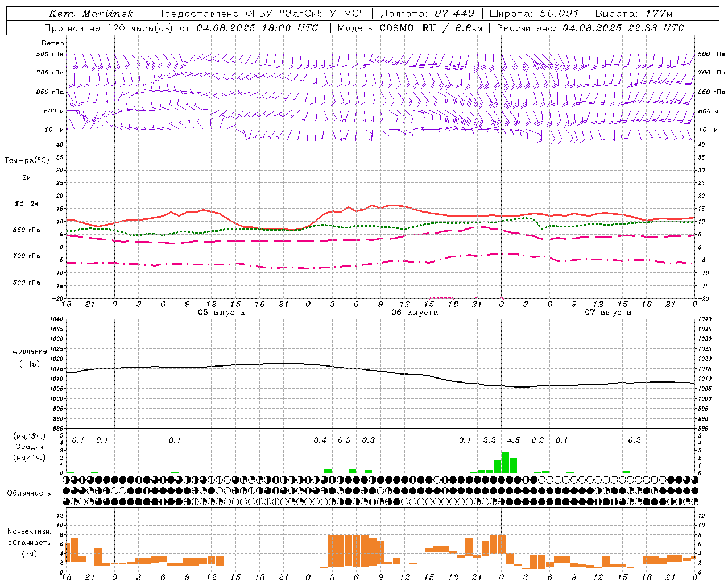The image size is (728, 582).
Task: Click the (км) convective cloud unit label
Action: coord(29,554)
